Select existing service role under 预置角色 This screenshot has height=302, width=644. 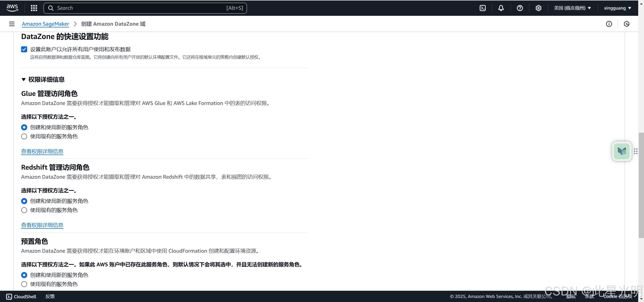[x=24, y=284]
